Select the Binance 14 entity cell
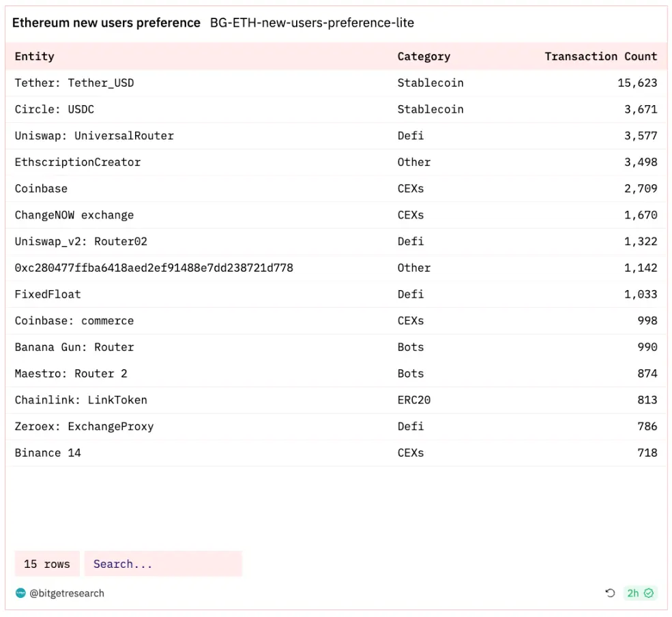The image size is (672, 617). 48,453
